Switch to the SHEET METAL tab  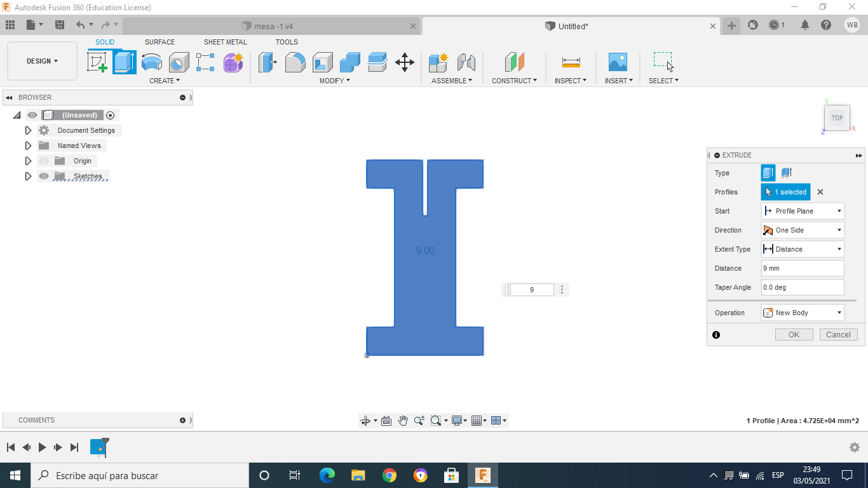[x=226, y=42]
